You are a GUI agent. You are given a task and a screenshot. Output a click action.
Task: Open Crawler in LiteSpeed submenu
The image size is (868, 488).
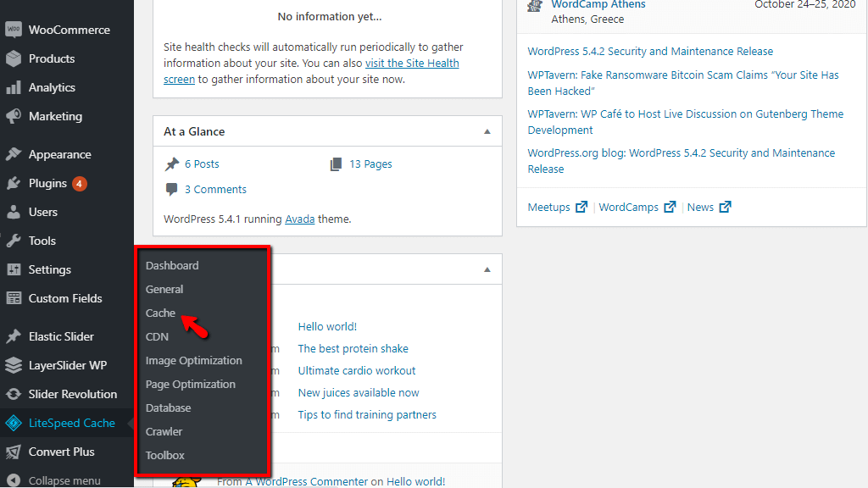[164, 431]
